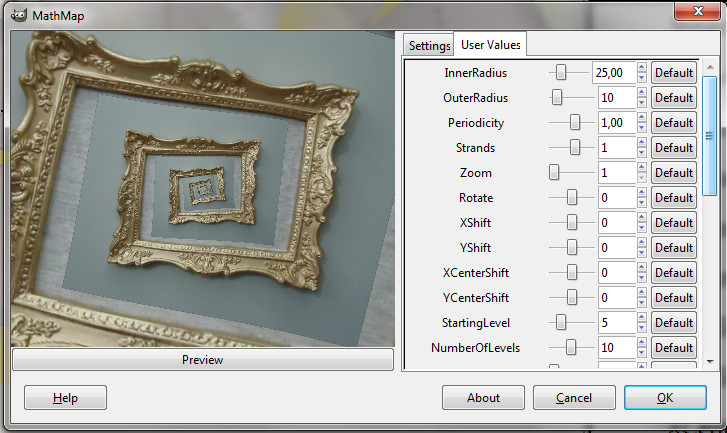727x433 pixels.
Task: Reset InnerRadius with its Default button
Action: coord(674,73)
